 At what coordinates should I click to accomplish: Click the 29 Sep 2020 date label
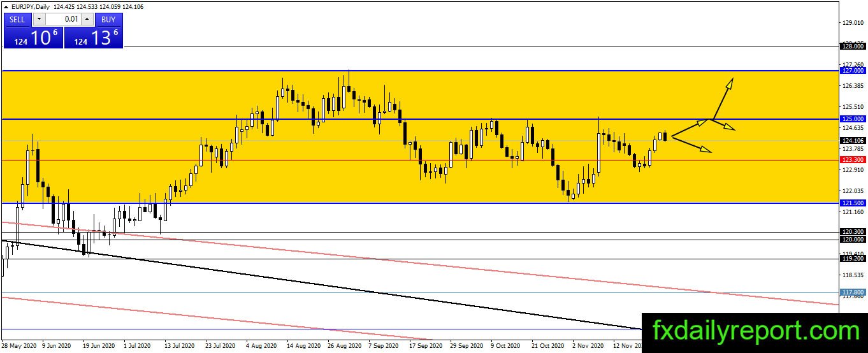coord(466,347)
